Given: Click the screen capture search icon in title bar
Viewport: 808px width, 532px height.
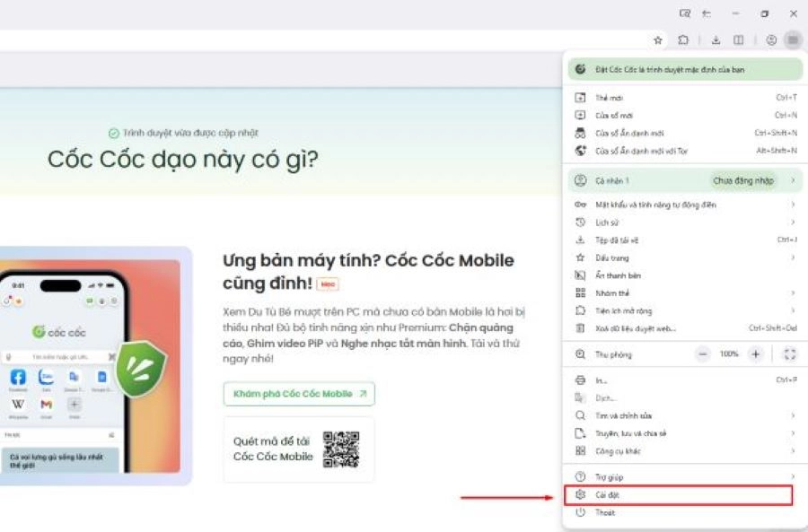Looking at the screenshot, I should click(685, 13).
